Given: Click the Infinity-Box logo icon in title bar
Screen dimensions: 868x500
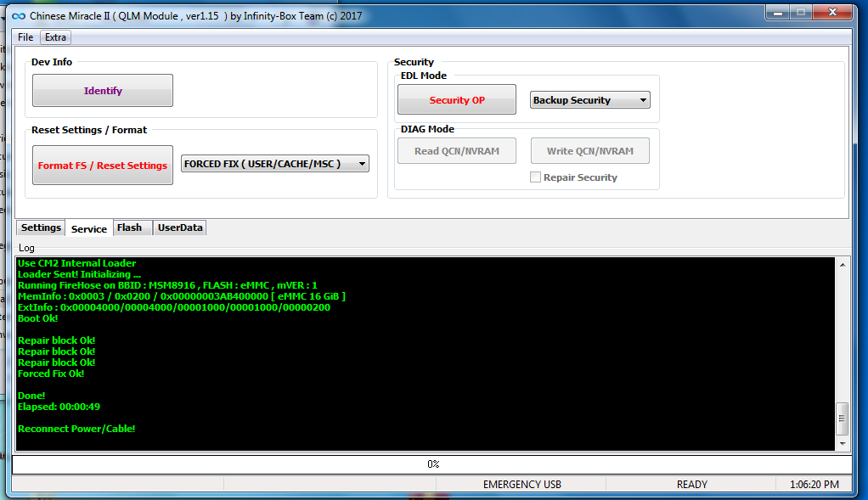Looking at the screenshot, I should coord(19,16).
